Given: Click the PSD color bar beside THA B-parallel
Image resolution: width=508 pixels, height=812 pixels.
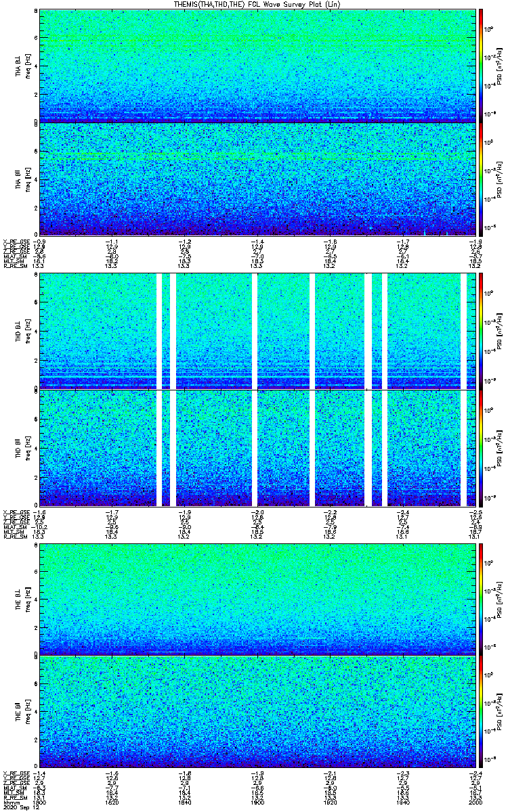Looking at the screenshot, I should tap(481, 179).
